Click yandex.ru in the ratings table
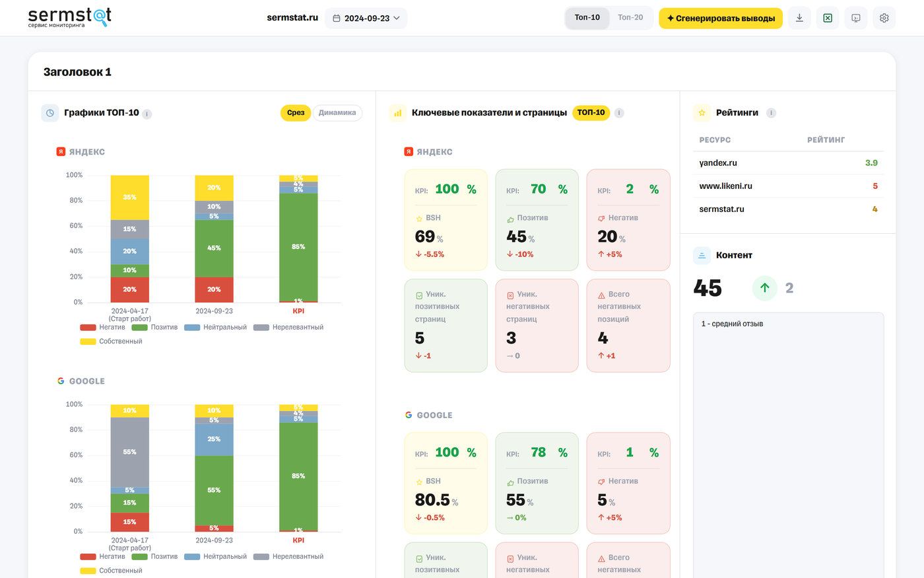 [x=718, y=163]
